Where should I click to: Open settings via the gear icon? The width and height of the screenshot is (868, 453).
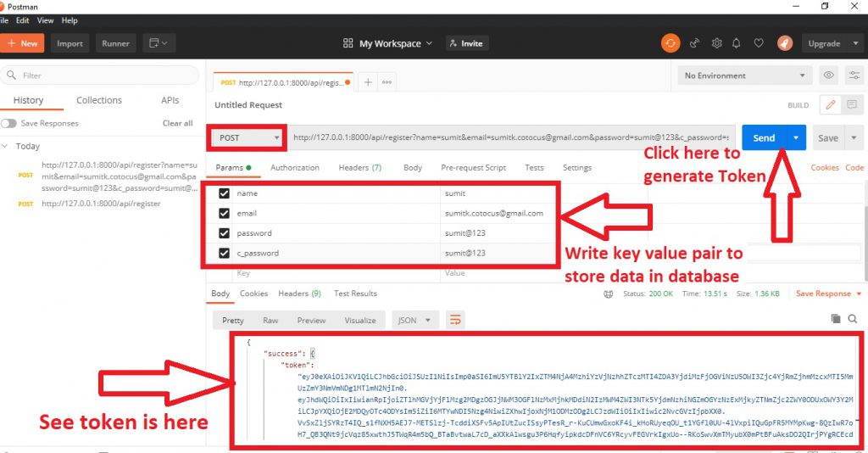pos(717,43)
